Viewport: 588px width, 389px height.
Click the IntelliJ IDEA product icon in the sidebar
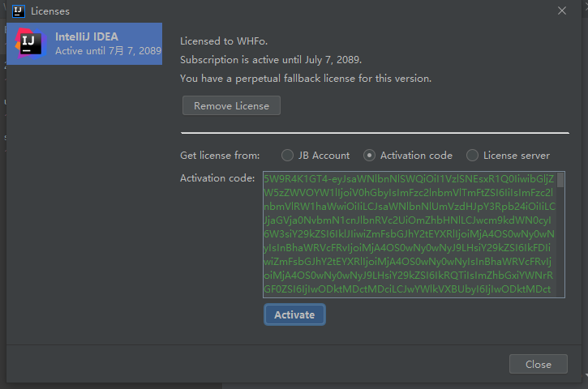click(31, 44)
